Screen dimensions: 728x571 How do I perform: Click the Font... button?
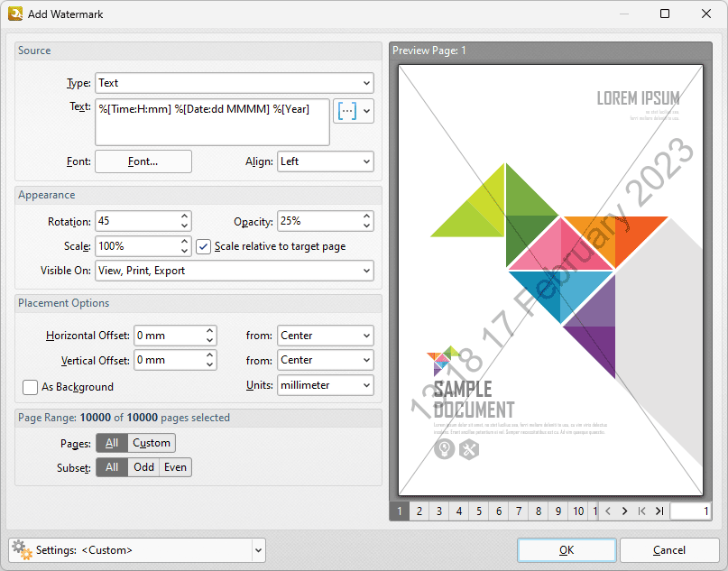point(143,161)
